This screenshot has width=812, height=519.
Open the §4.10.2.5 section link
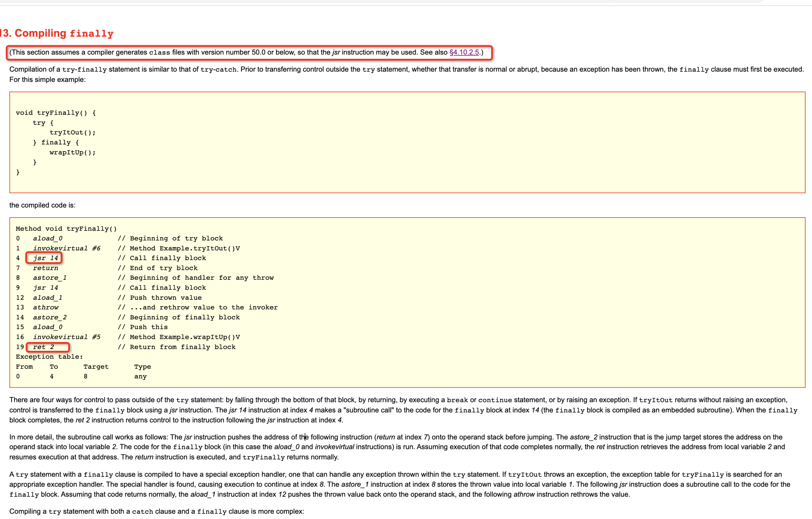(464, 52)
